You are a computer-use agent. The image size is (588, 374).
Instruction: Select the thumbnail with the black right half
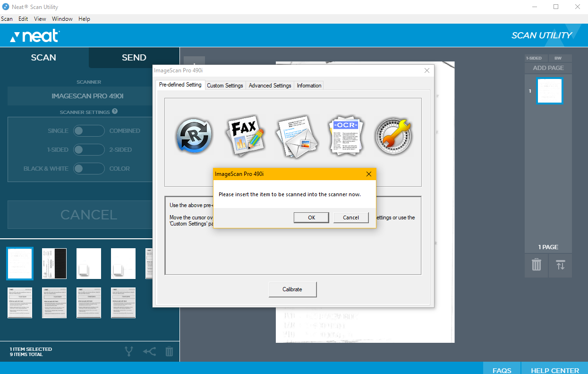54,263
